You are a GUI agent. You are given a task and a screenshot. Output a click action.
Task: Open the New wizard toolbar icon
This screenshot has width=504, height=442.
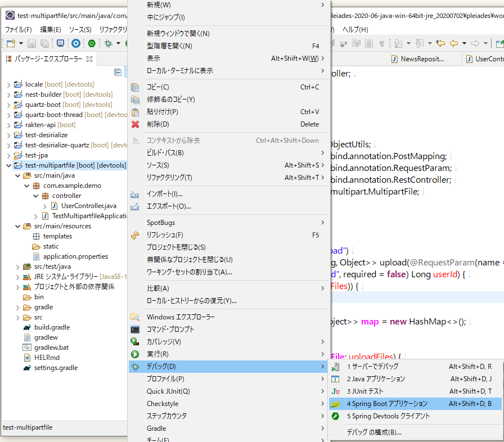point(10,43)
